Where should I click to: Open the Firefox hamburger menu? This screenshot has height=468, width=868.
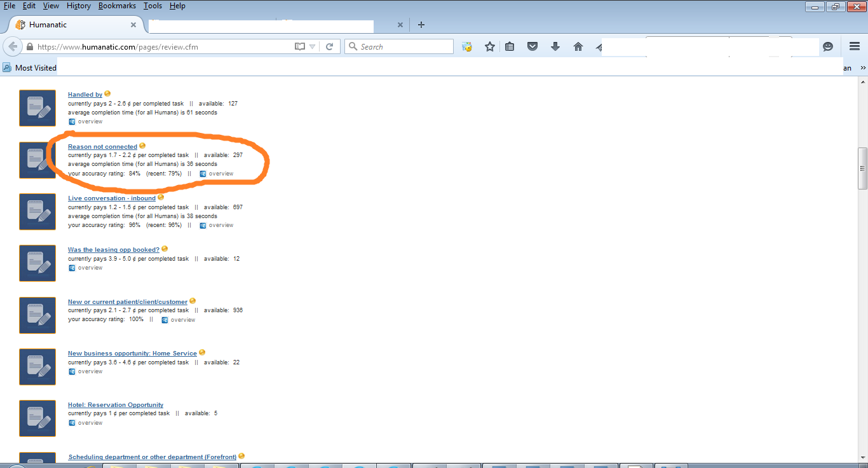coord(855,46)
